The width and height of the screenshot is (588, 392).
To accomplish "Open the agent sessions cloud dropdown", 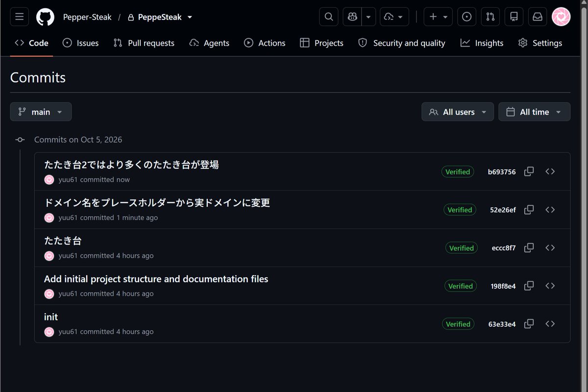I will pos(394,17).
